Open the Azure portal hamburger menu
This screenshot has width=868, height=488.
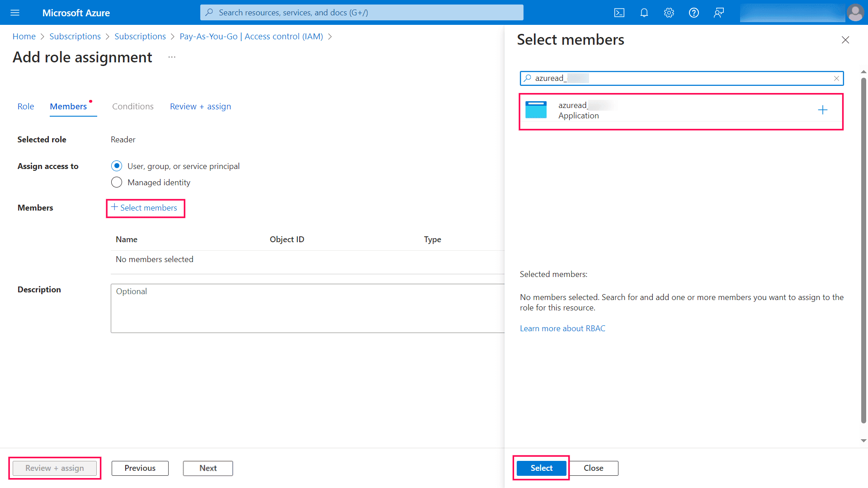[15, 12]
